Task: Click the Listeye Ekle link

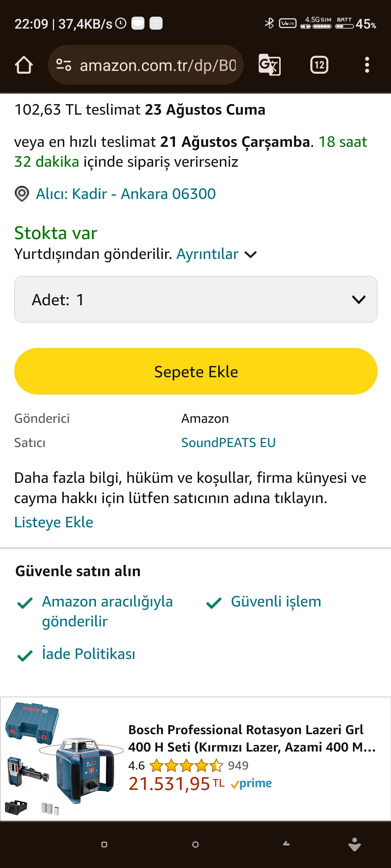Action: pos(54,522)
